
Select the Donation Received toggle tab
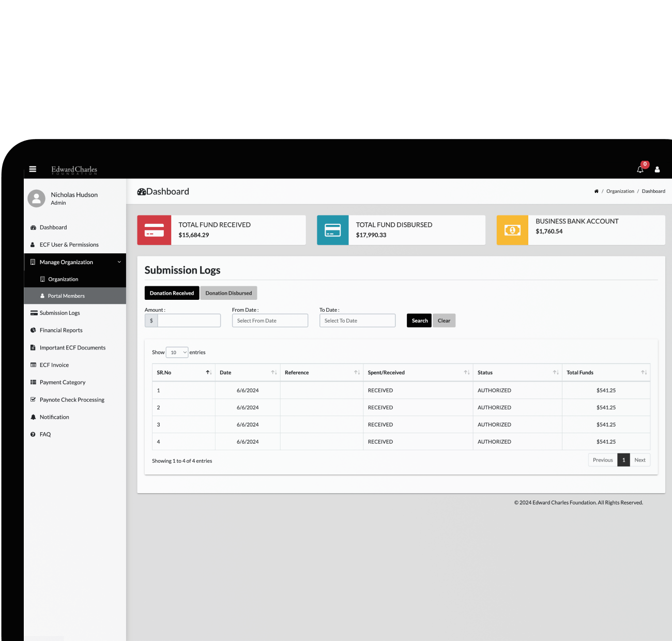(x=171, y=293)
